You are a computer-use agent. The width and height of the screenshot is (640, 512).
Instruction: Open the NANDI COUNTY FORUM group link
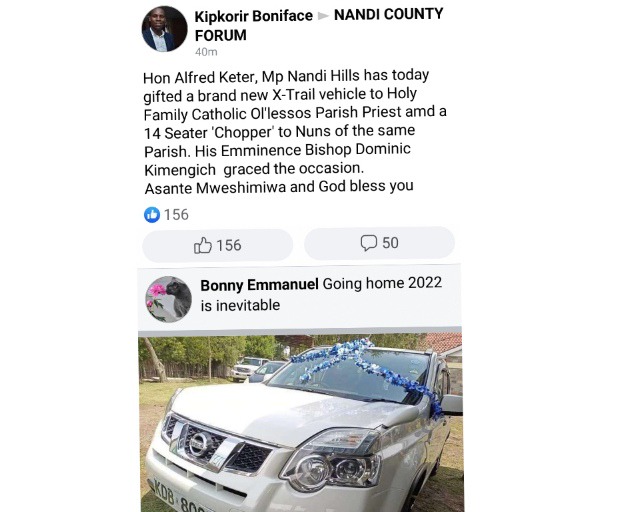pos(319,25)
